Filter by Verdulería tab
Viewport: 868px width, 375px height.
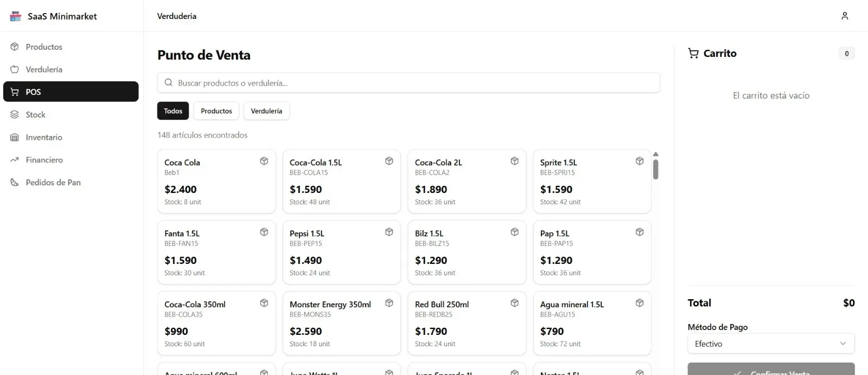pos(266,111)
